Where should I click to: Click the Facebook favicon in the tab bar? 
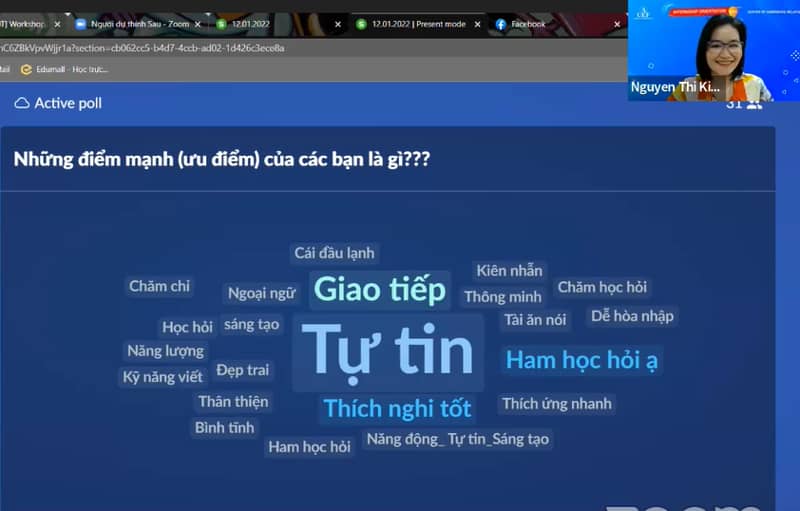tap(501, 24)
